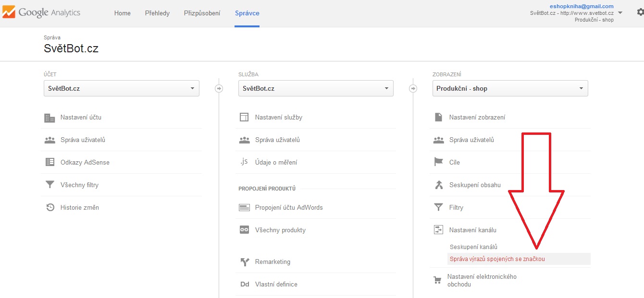Open the Účet account dropdown
This screenshot has height=298, width=644.
point(122,88)
